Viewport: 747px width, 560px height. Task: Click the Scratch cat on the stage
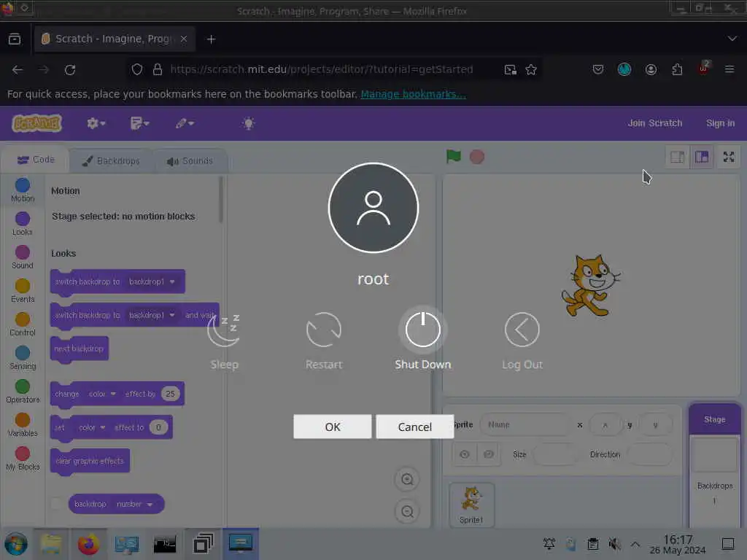[x=589, y=285]
